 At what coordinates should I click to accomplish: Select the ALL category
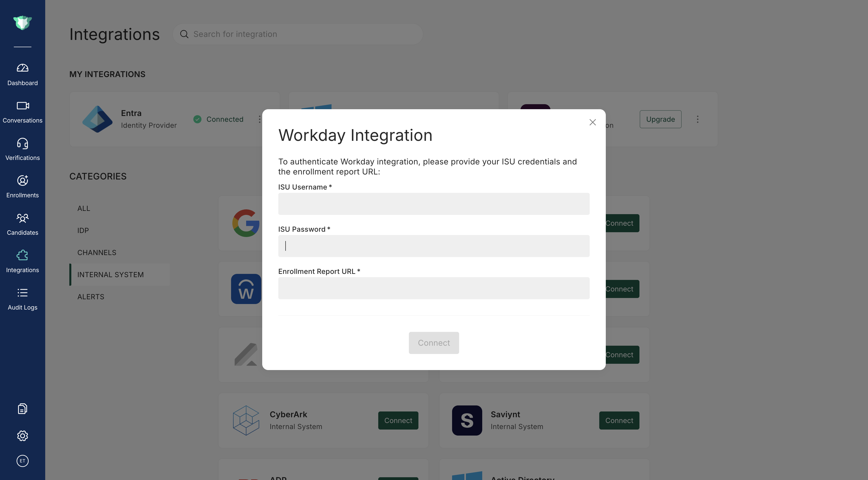pos(84,209)
